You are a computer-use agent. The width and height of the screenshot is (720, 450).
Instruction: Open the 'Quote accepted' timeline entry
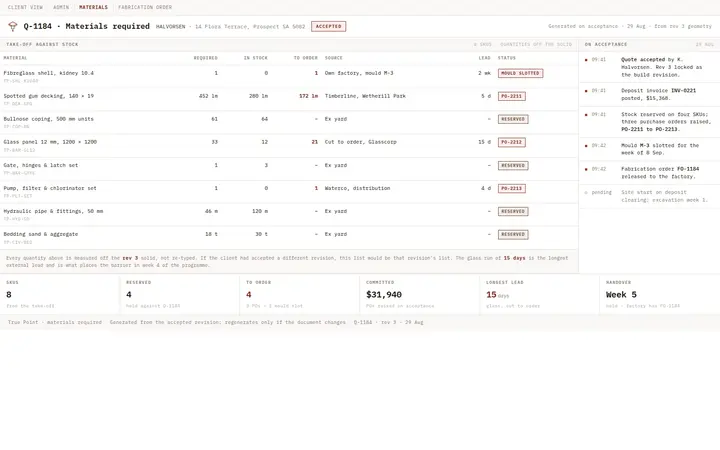[x=649, y=67]
